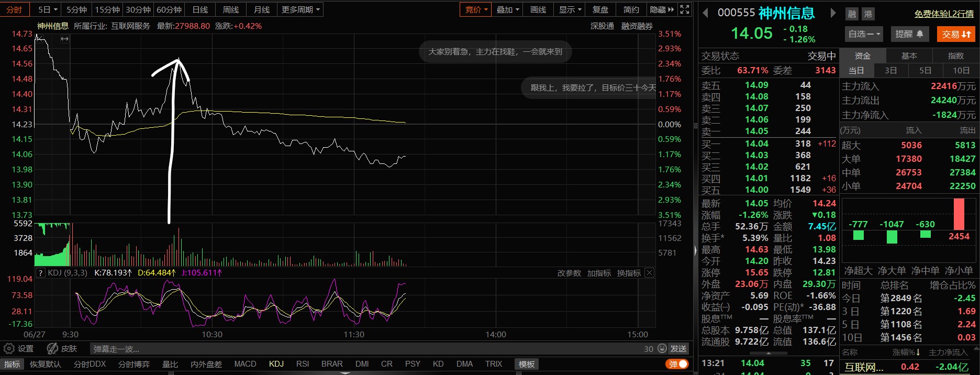This screenshot has height=375, width=980.
Task: Select the 资金 funds tab
Action: tap(863, 56)
